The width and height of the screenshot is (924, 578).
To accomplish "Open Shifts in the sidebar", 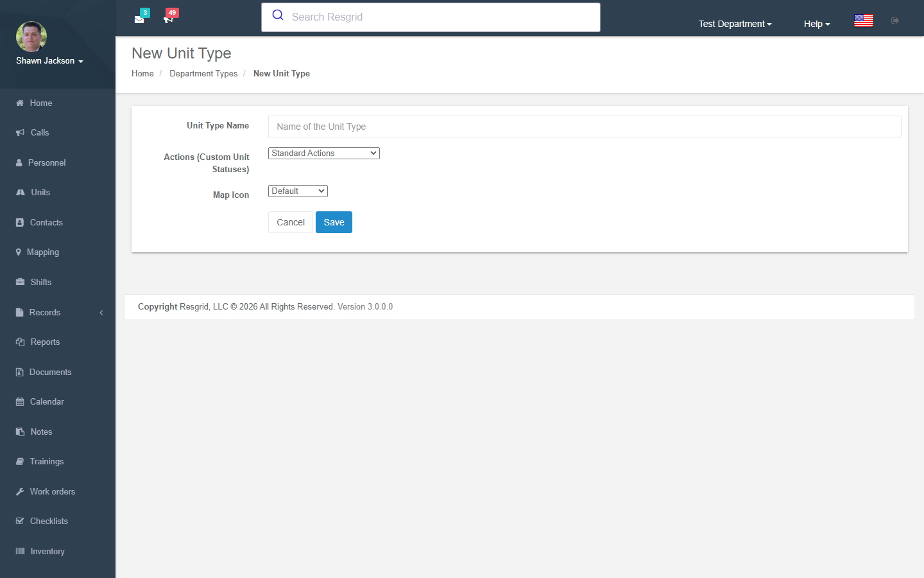I will point(41,283).
